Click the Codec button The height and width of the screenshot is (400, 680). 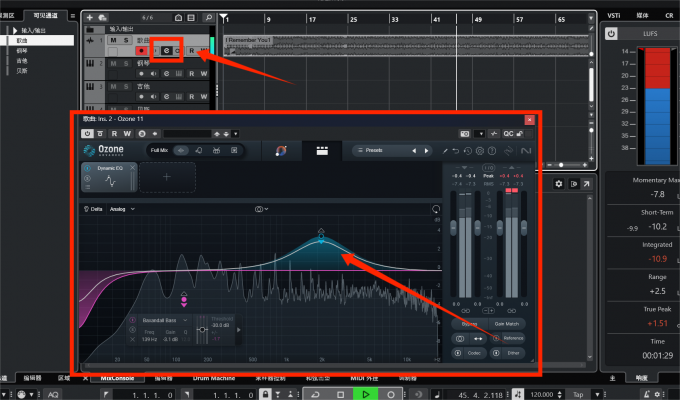click(x=469, y=353)
